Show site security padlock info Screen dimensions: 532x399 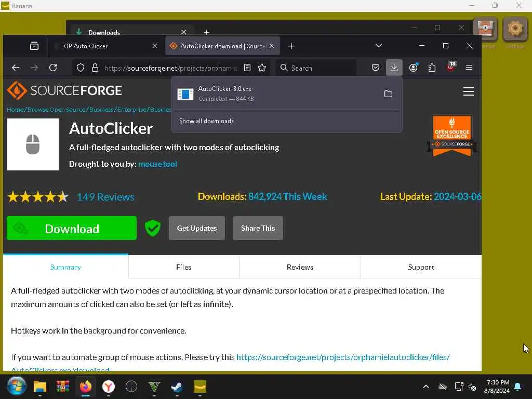tap(95, 68)
